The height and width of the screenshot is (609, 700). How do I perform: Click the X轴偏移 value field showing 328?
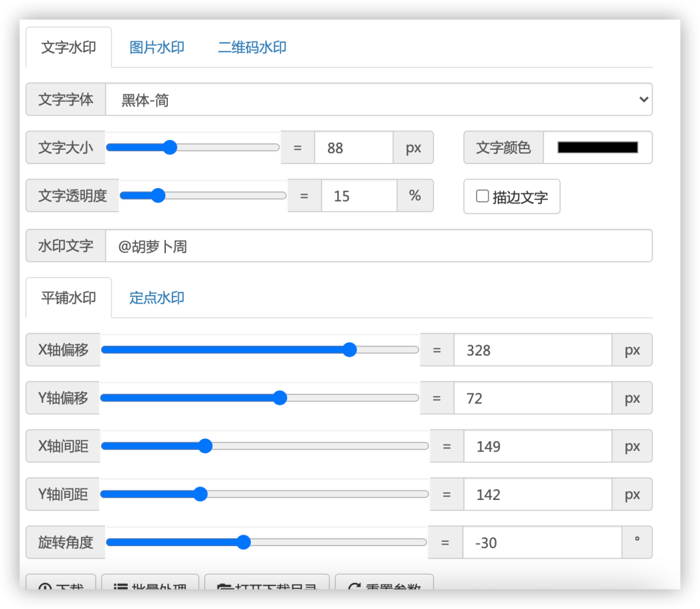point(533,350)
